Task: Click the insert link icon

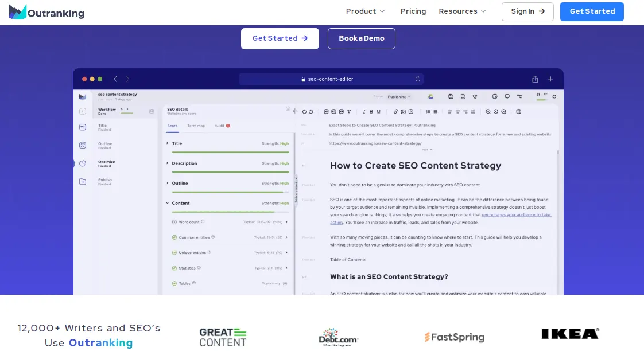Action: click(395, 112)
